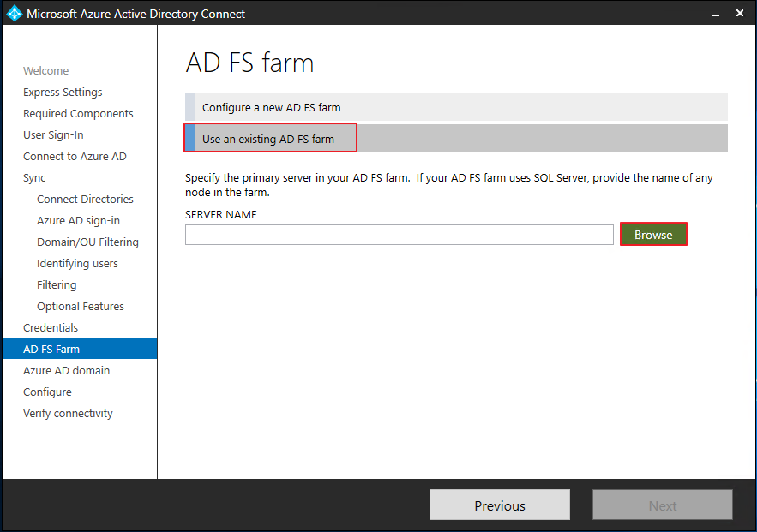Go to Configure step in sidebar

[x=47, y=392]
